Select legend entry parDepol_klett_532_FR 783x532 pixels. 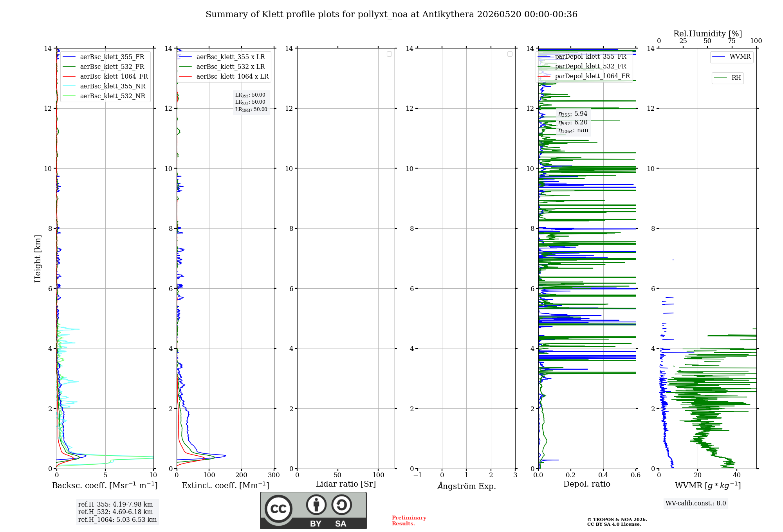pyautogui.click(x=590, y=66)
